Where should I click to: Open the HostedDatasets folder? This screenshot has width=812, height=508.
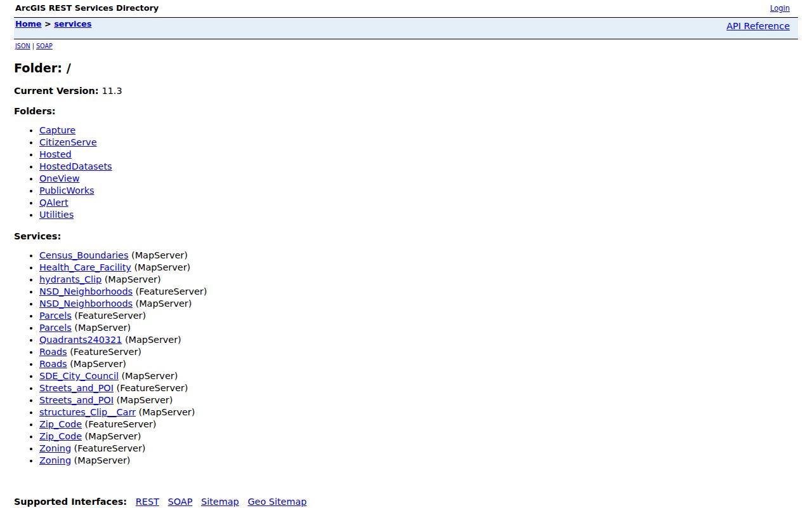click(75, 166)
